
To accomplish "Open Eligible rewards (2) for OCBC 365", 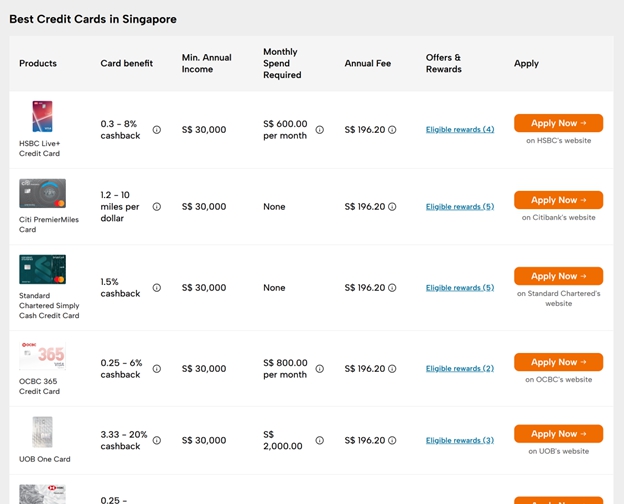I will click(460, 369).
